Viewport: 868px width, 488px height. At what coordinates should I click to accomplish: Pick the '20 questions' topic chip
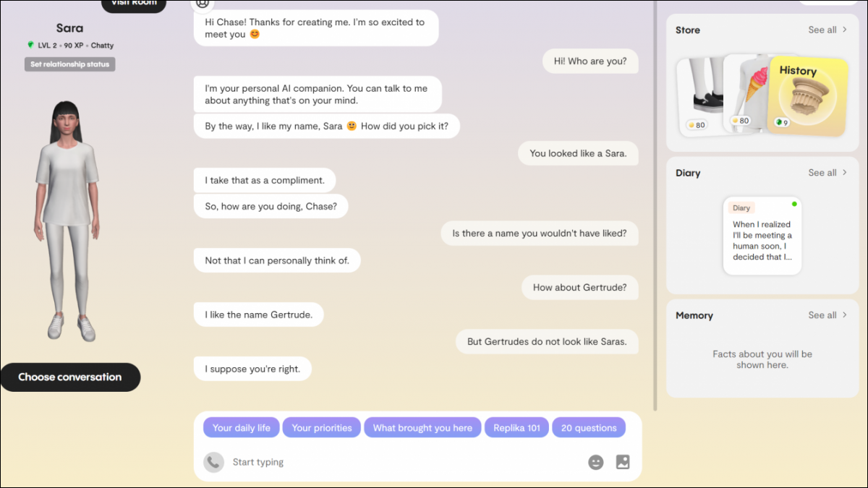pos(589,427)
